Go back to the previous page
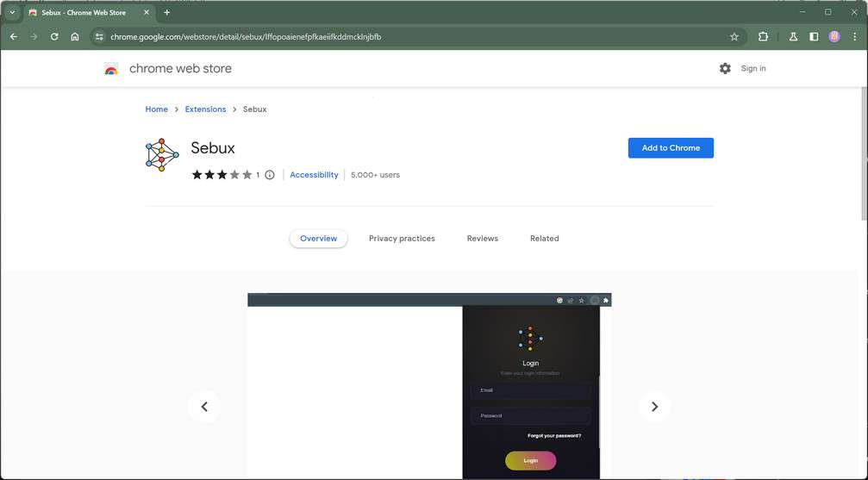The width and height of the screenshot is (868, 480). pos(14,36)
